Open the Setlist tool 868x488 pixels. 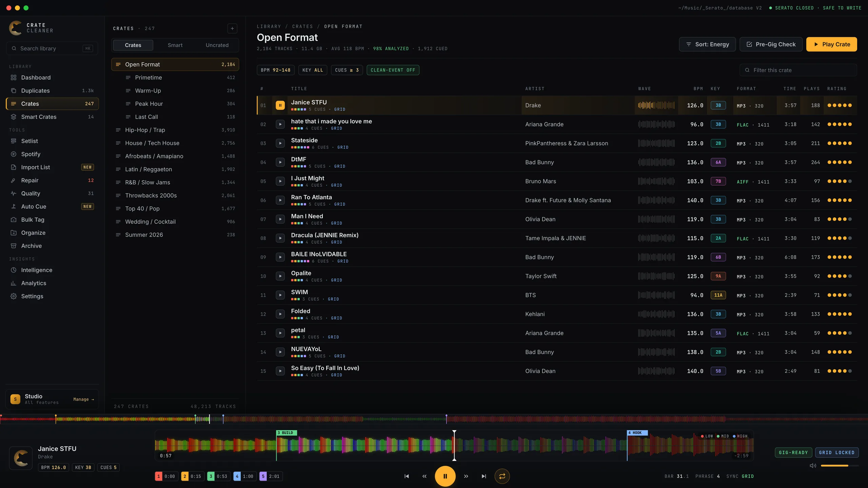[52, 141]
